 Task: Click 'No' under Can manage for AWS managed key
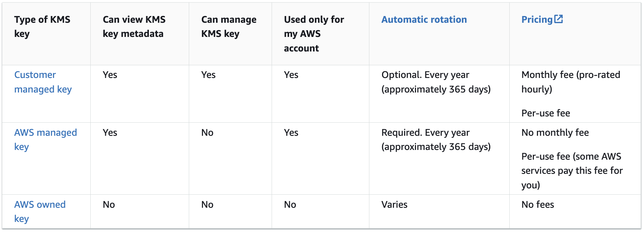pyautogui.click(x=207, y=132)
